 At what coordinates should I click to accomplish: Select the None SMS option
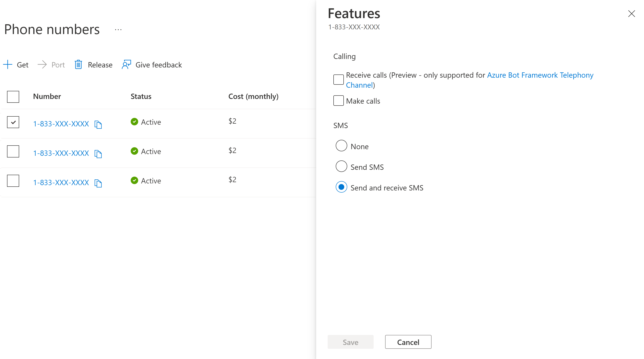341,146
